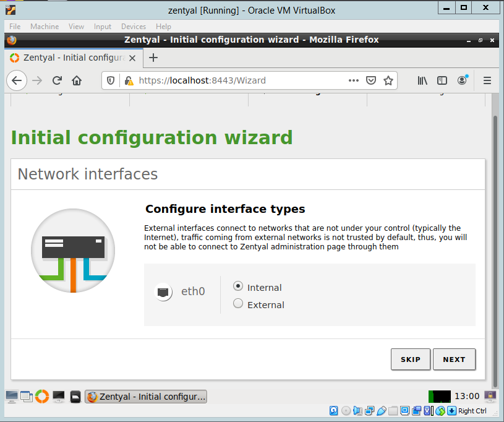The width and height of the screenshot is (504, 422).
Task: Click VirtualBox mouse integration status icon
Action: (440, 411)
